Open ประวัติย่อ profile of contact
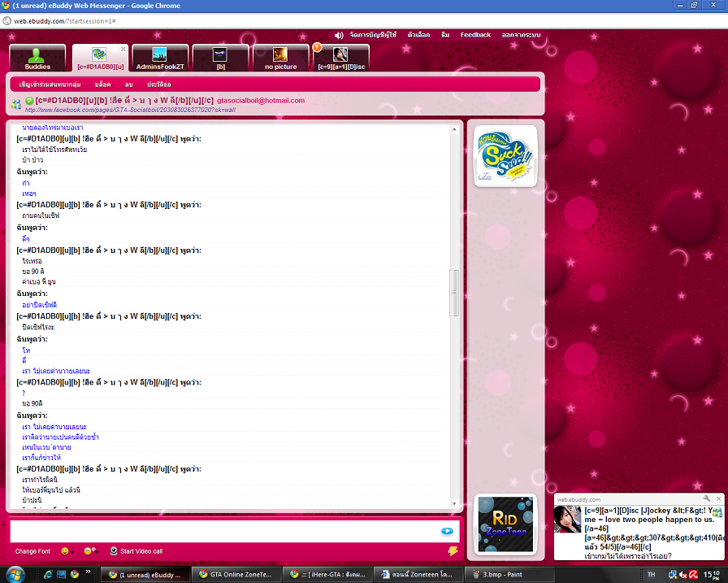The height and width of the screenshot is (583, 728). 158,85
